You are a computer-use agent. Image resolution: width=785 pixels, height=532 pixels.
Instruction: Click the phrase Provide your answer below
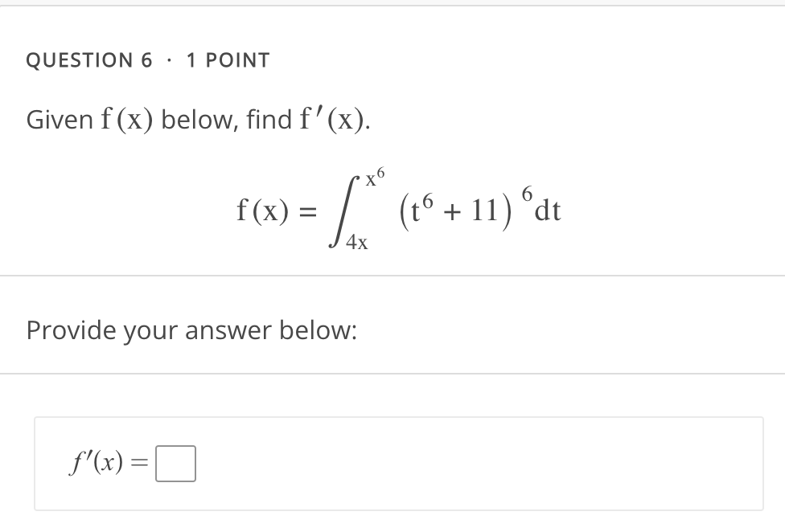[192, 329]
